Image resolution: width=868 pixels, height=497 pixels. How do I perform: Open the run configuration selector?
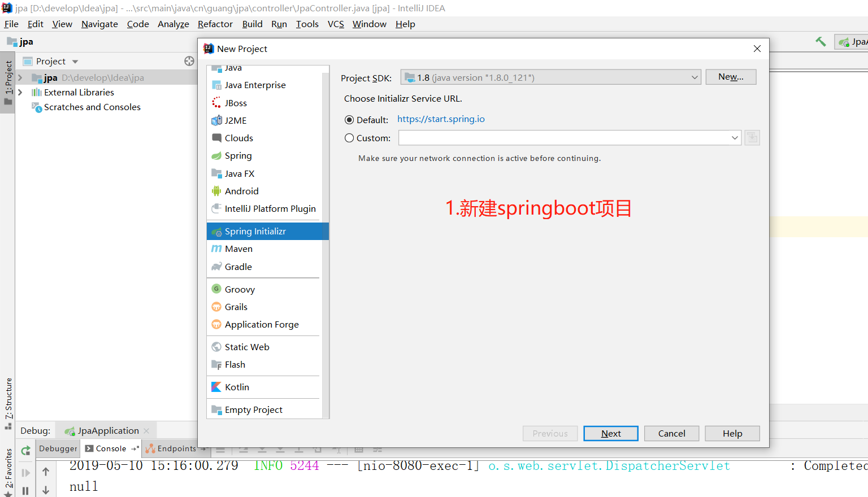coord(852,42)
